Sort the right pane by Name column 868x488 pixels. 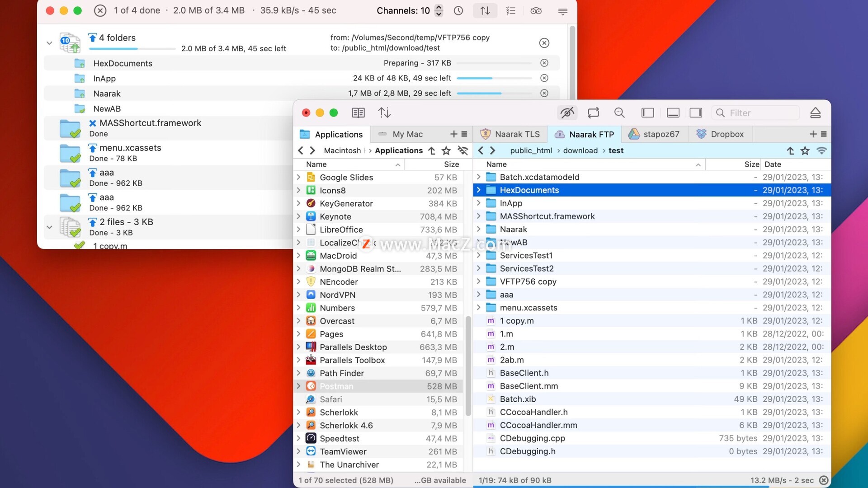[590, 164]
